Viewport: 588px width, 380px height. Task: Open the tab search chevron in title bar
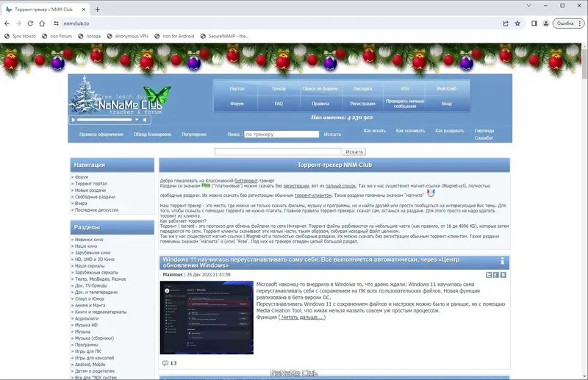click(528, 6)
